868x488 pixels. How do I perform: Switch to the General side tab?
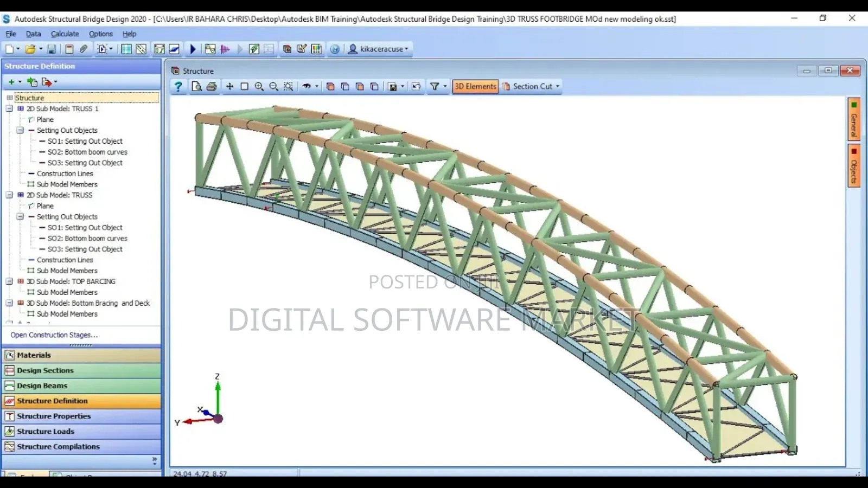coord(854,119)
